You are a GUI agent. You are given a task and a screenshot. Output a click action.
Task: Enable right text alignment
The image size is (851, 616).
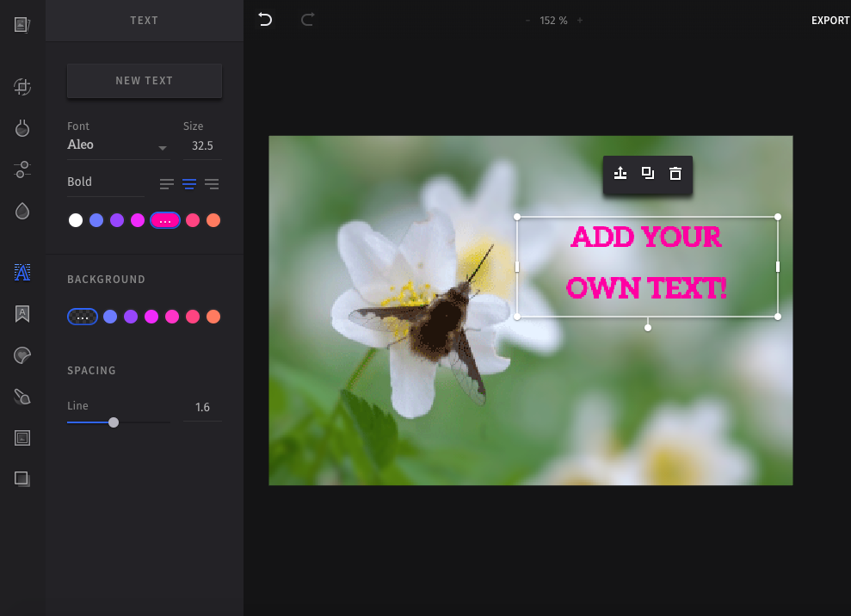pyautogui.click(x=212, y=183)
